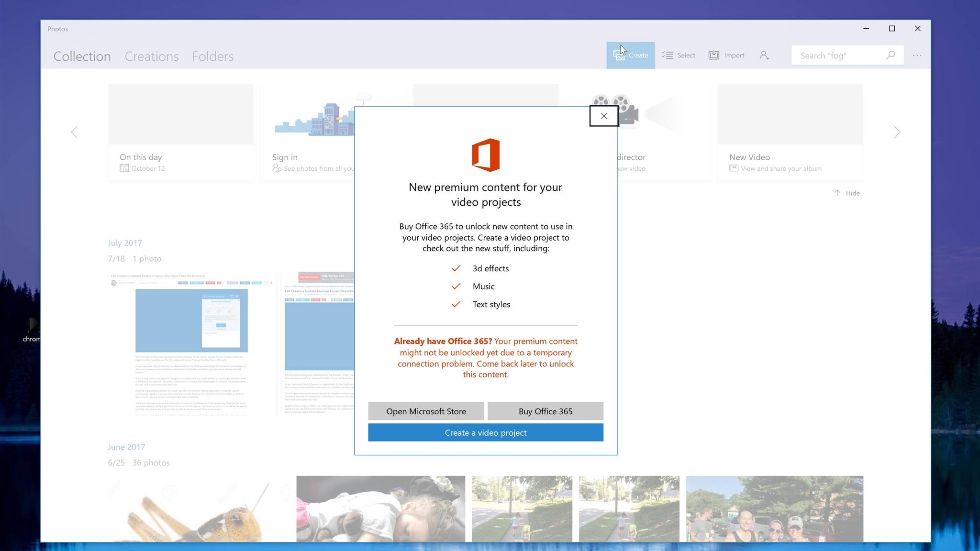Open the On this day card
980x551 pixels.
[x=181, y=132]
